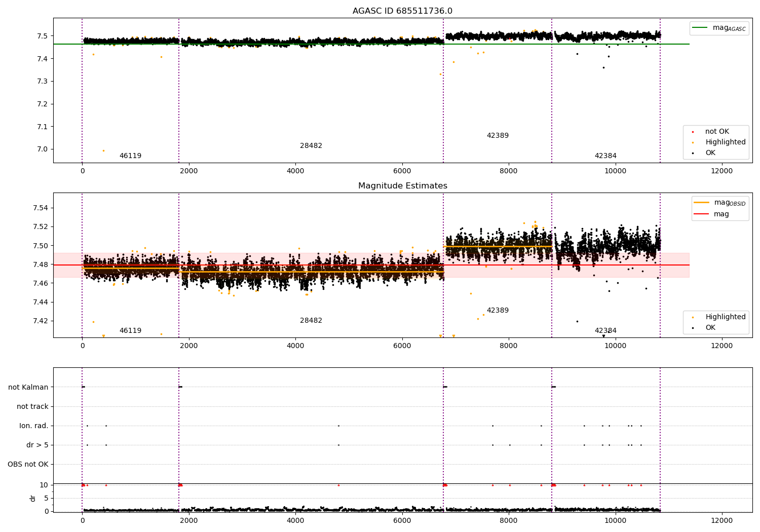
Task: Click the title 'AGASC ID 685511736.0'
Action: [403, 11]
